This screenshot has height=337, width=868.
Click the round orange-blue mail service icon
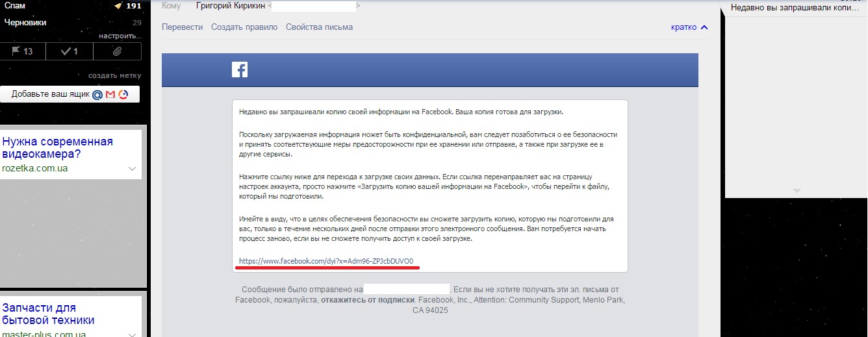[123, 95]
